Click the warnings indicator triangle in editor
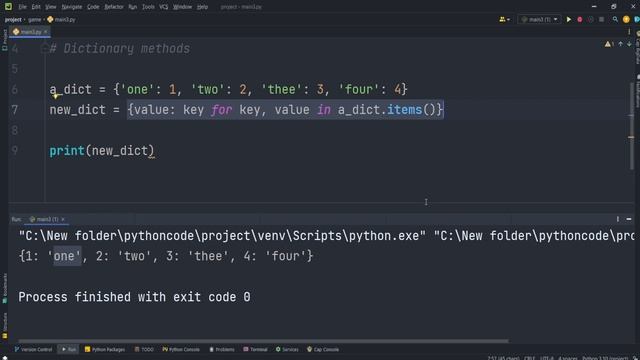 (609, 44)
